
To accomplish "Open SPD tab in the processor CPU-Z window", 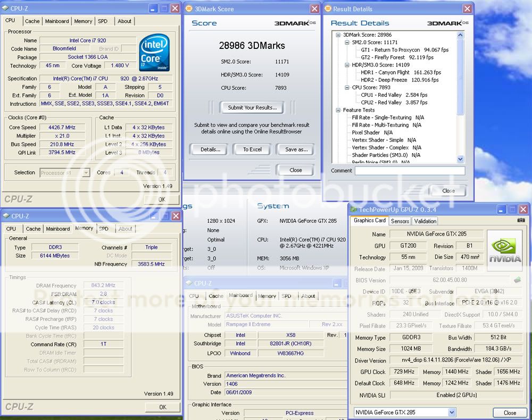I will click(103, 21).
